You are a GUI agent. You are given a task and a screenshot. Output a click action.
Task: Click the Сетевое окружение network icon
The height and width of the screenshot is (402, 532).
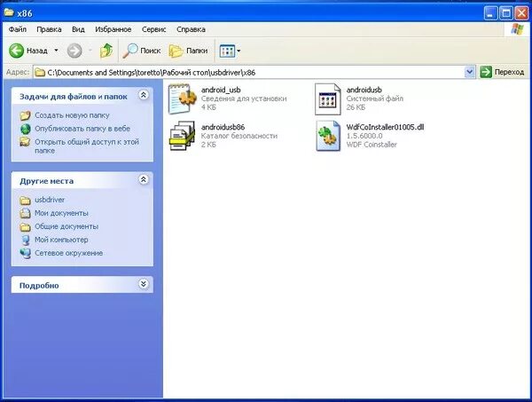pyautogui.click(x=26, y=253)
